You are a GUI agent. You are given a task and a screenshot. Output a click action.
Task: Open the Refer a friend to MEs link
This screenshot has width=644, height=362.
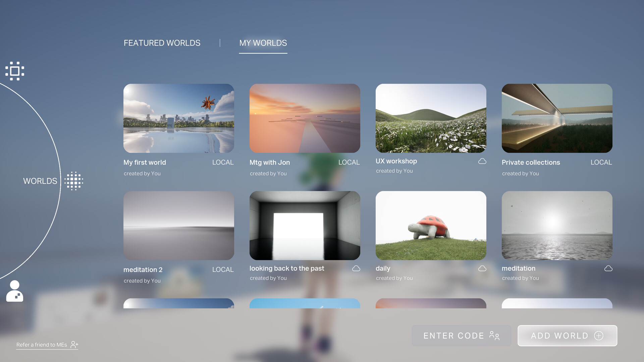pyautogui.click(x=42, y=344)
